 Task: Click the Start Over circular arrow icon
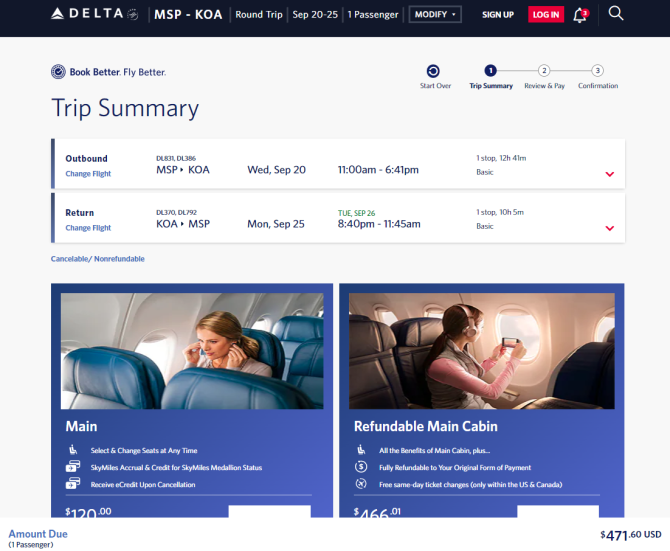point(433,71)
